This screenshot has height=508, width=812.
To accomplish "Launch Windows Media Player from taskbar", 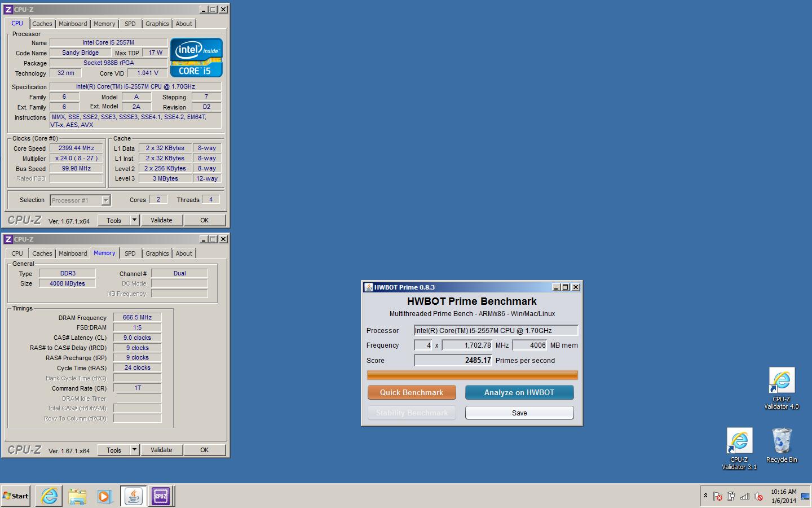I will pyautogui.click(x=105, y=496).
